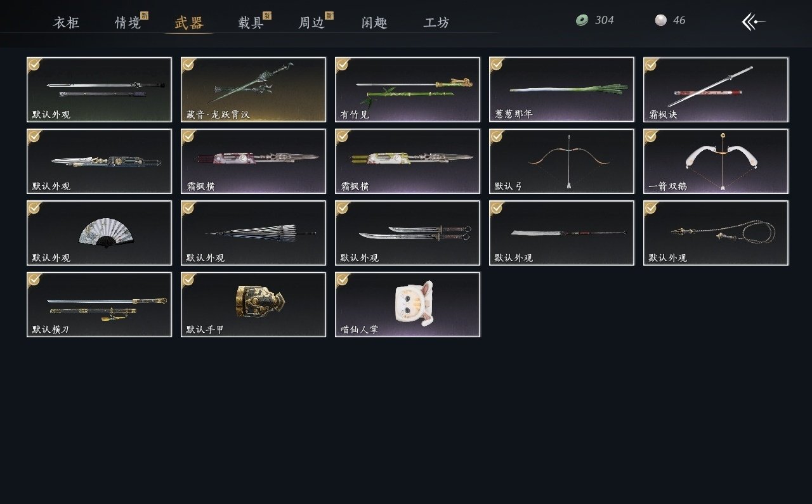Switch to the 衣柜 tab
This screenshot has width=812, height=504.
tap(67, 23)
